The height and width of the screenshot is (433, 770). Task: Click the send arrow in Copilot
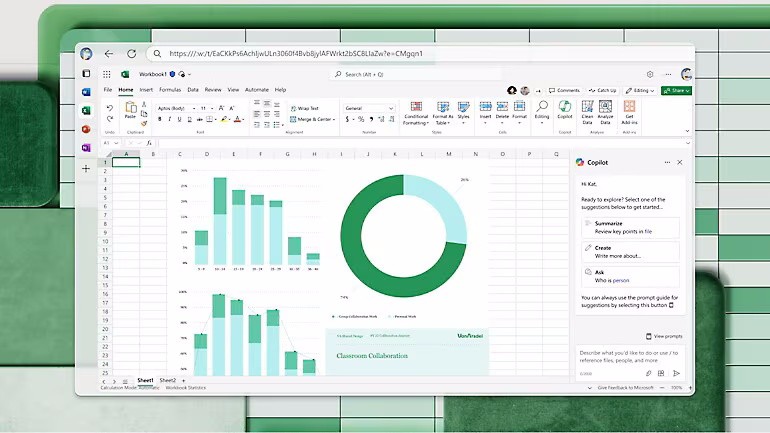pyautogui.click(x=676, y=373)
